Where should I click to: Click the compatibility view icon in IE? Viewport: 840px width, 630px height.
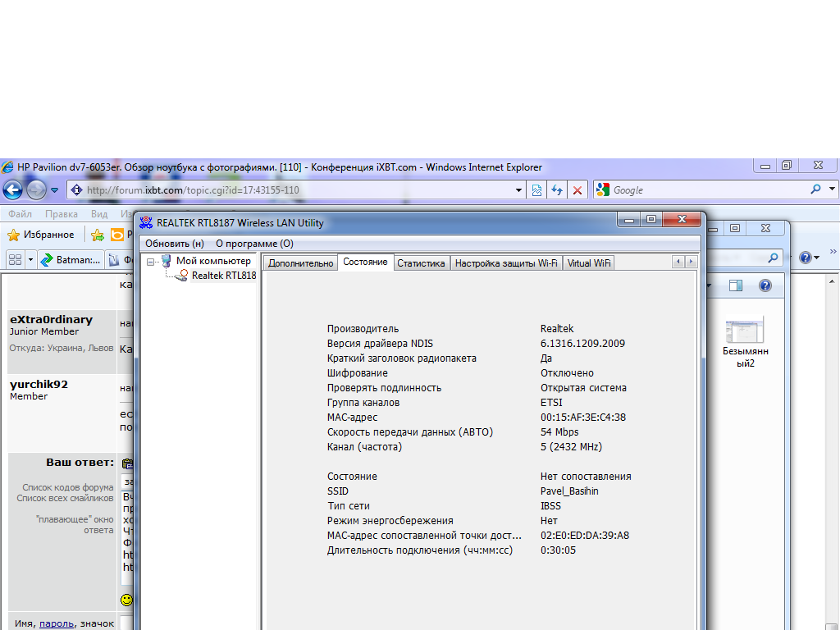click(x=536, y=189)
